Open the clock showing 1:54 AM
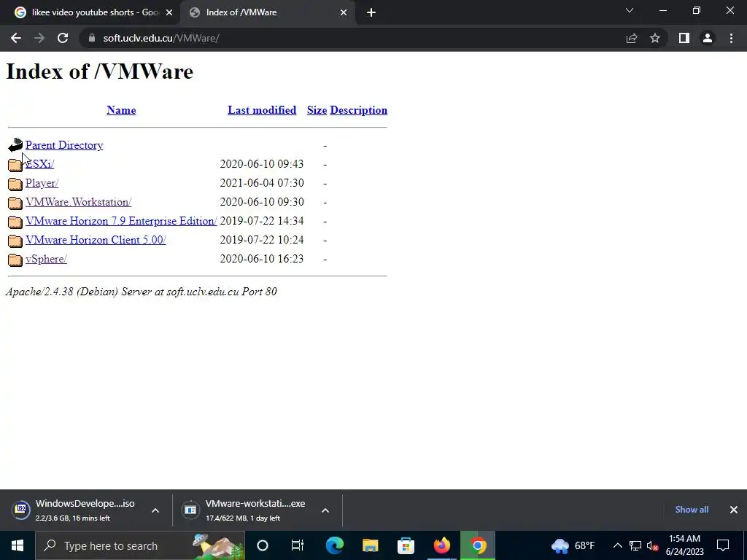Screen dimensions: 747x560 pos(684,545)
